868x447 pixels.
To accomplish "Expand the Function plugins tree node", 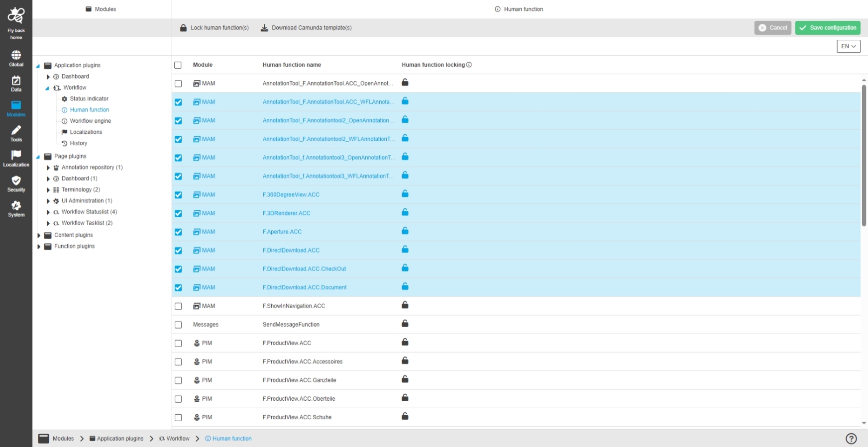I will coord(39,247).
